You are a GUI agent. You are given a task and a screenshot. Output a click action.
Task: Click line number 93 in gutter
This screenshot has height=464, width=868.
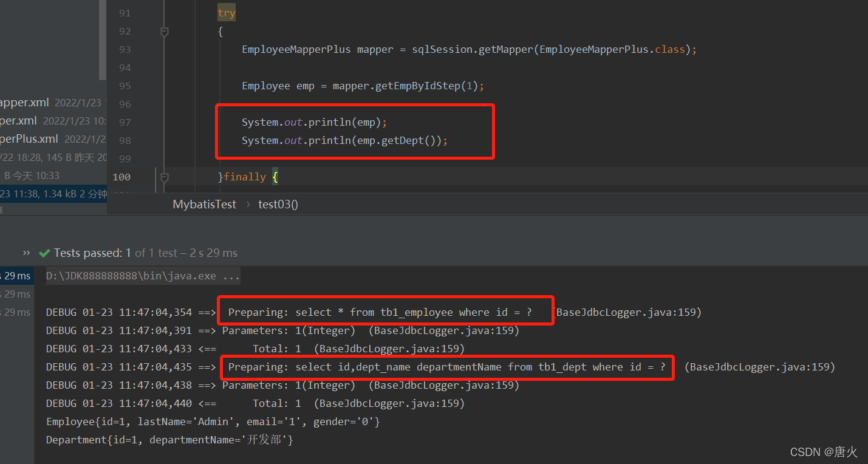click(125, 50)
